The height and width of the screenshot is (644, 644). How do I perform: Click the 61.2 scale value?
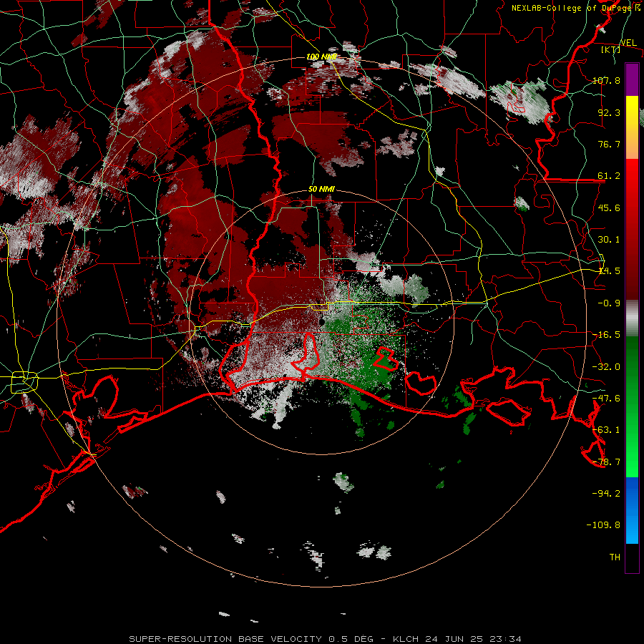609,176
